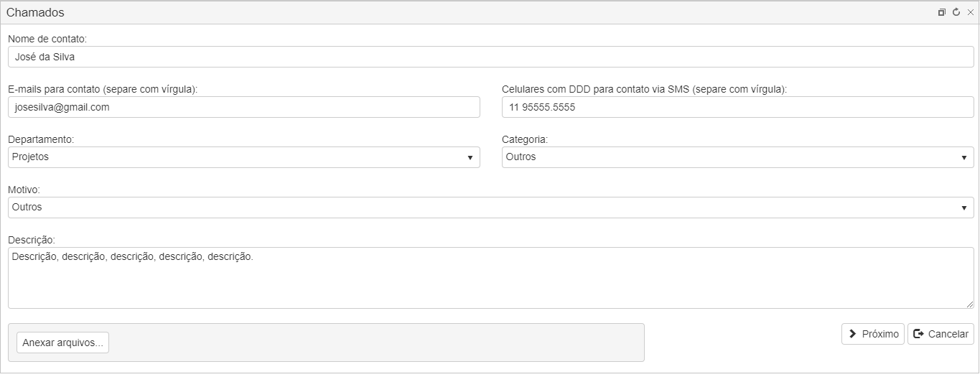Screen dimensions: 980x377
Task: Close the Chamados window
Action: coord(971,12)
